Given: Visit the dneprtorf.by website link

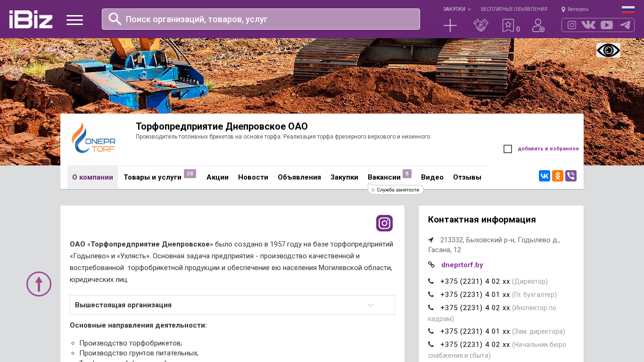Looking at the screenshot, I should pos(462,265).
